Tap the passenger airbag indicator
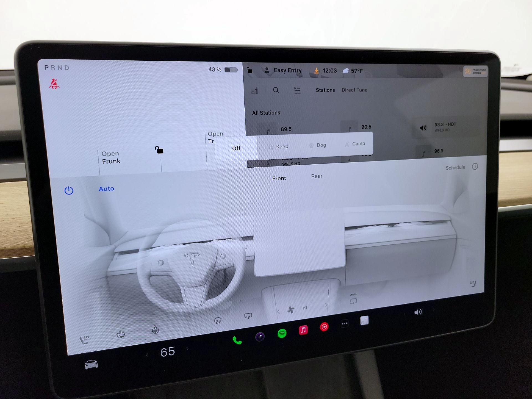This screenshot has height=399, width=532. (x=475, y=71)
